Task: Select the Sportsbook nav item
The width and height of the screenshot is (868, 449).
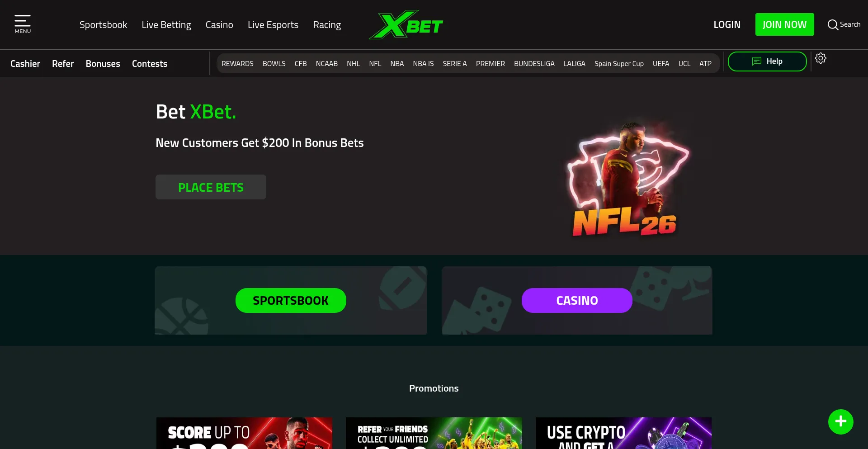Action: pos(103,25)
